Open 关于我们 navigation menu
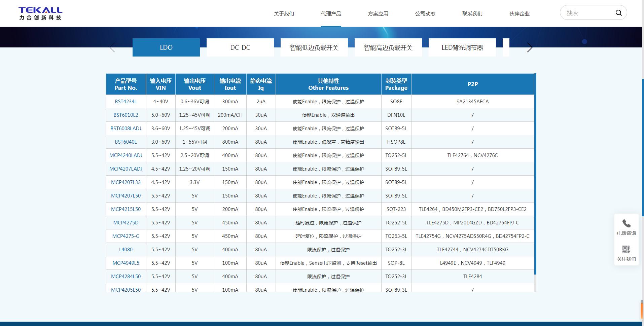This screenshot has height=326, width=644. 284,13
